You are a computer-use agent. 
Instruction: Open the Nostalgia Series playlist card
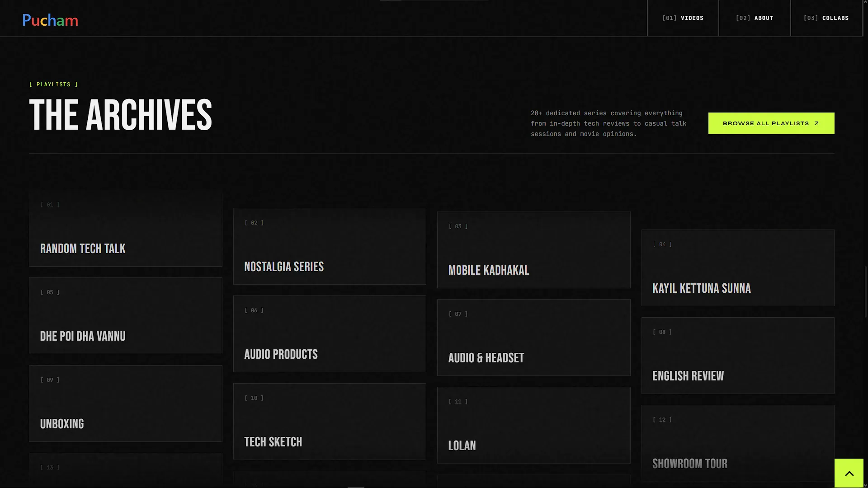330,246
